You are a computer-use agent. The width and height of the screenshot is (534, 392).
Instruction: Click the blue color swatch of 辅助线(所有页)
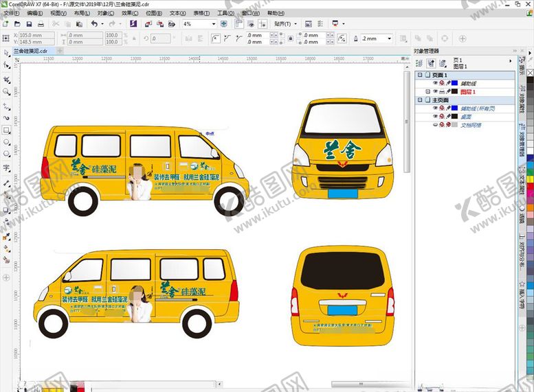(x=455, y=108)
